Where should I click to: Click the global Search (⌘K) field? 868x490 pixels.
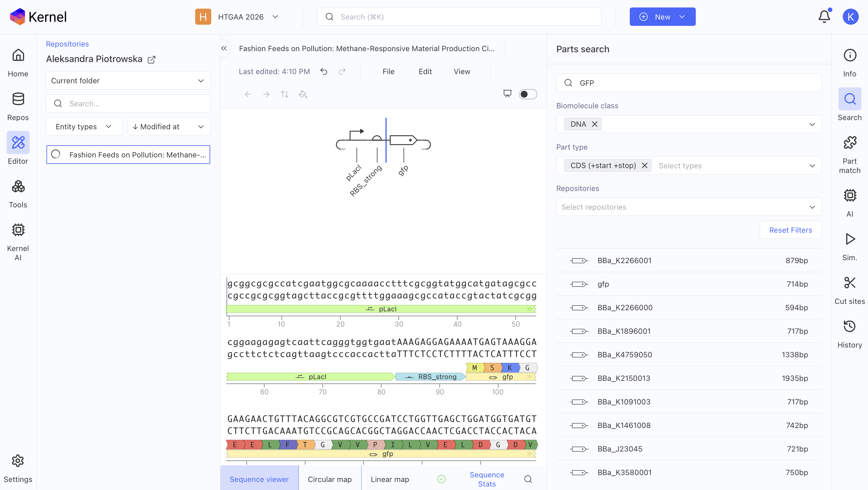point(459,17)
